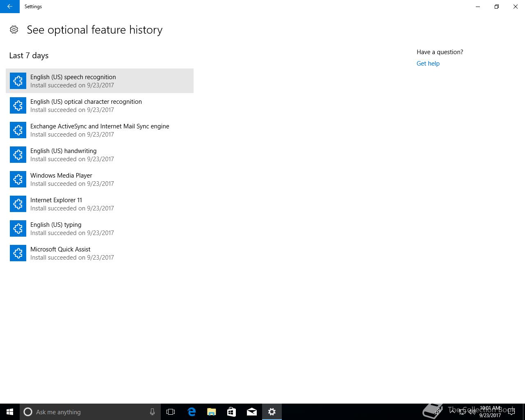Screen dimensions: 525x420
Task: Click the gear icon beside the page title
Action: tap(14, 30)
